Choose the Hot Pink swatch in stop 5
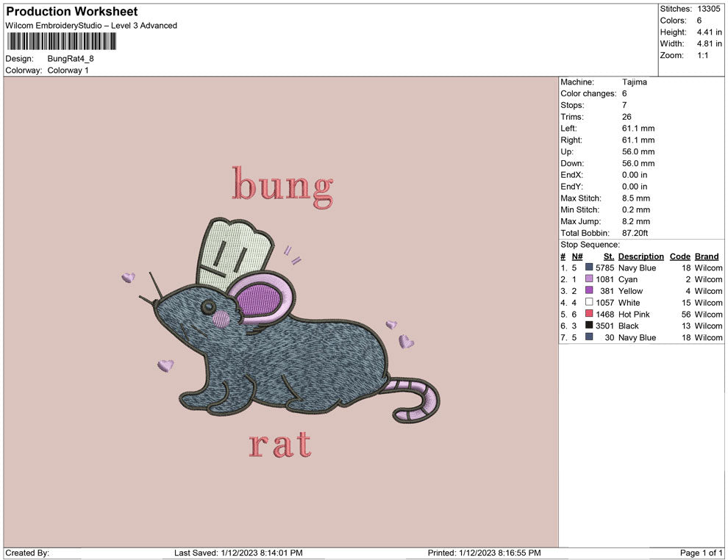The width and height of the screenshot is (728, 560). (x=589, y=315)
